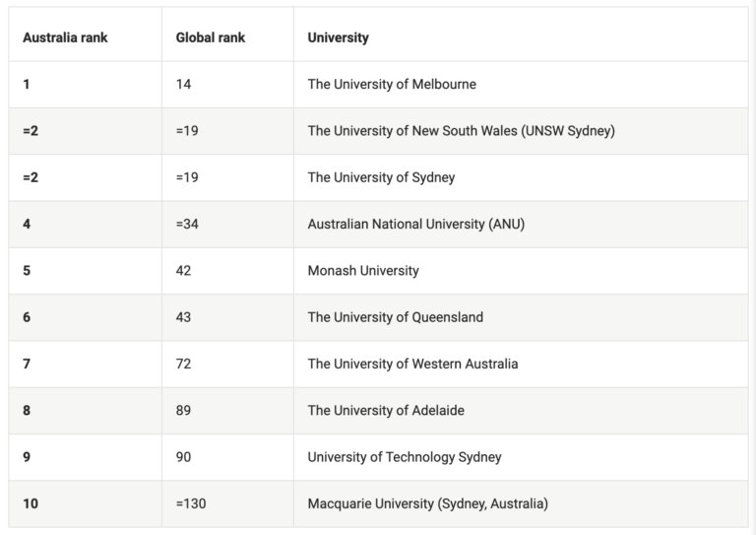This screenshot has width=756, height=535.
Task: Click The University of New South Wales entry
Action: pos(461,131)
